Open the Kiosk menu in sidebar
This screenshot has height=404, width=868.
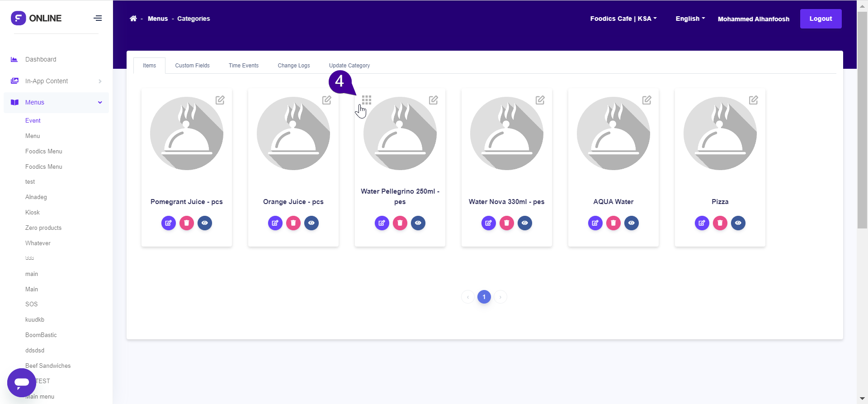33,213
